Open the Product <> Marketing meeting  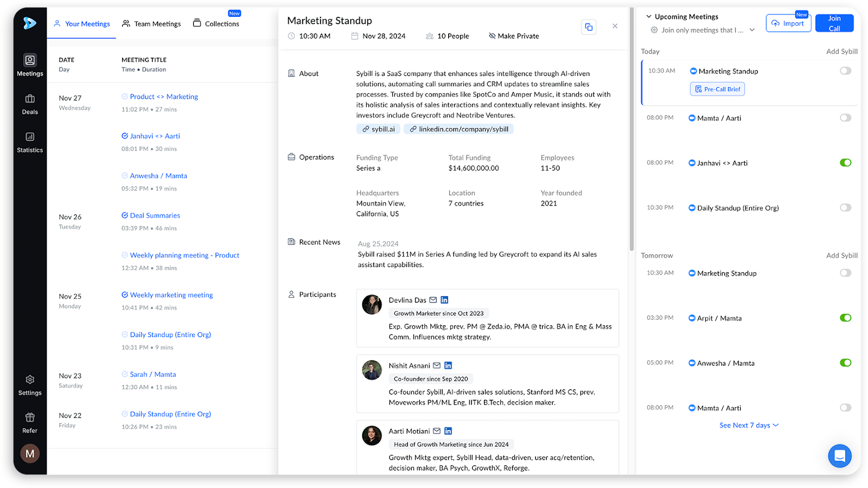[164, 97]
